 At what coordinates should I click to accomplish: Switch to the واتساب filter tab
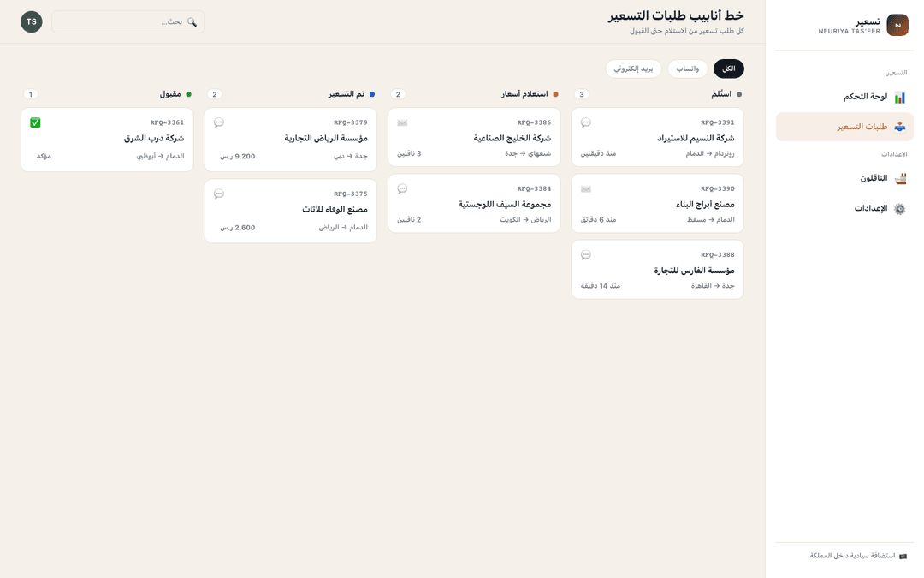688,69
